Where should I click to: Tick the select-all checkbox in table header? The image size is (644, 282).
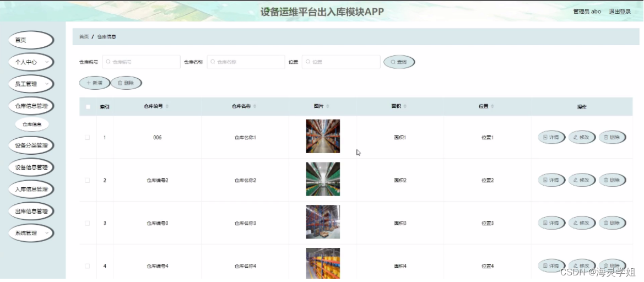click(88, 107)
